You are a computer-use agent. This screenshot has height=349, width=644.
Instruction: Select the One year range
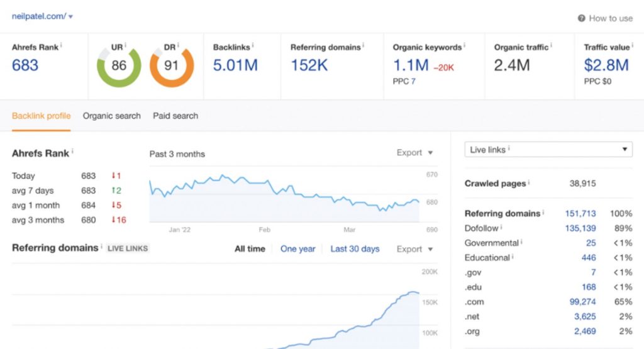[297, 249]
